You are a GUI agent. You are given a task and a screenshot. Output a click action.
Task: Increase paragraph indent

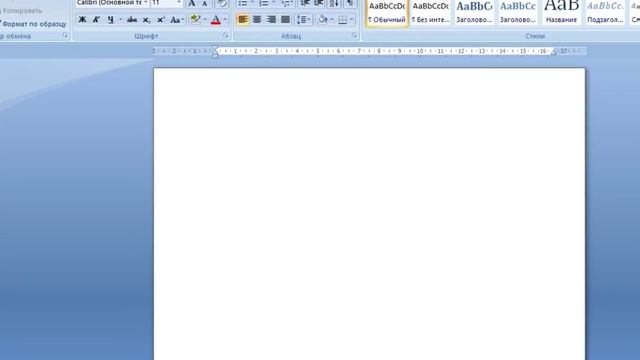click(x=319, y=4)
